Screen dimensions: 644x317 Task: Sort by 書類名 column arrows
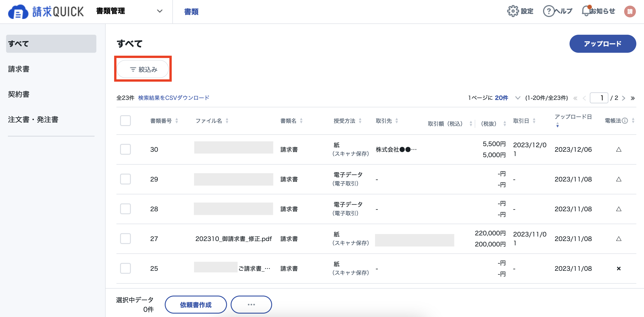point(301,121)
